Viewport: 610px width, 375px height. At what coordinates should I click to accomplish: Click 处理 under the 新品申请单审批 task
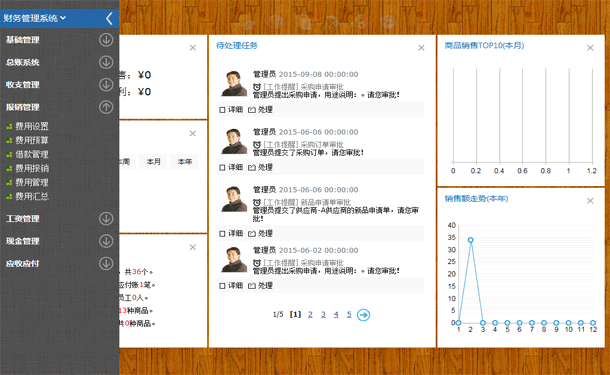pyautogui.click(x=260, y=233)
